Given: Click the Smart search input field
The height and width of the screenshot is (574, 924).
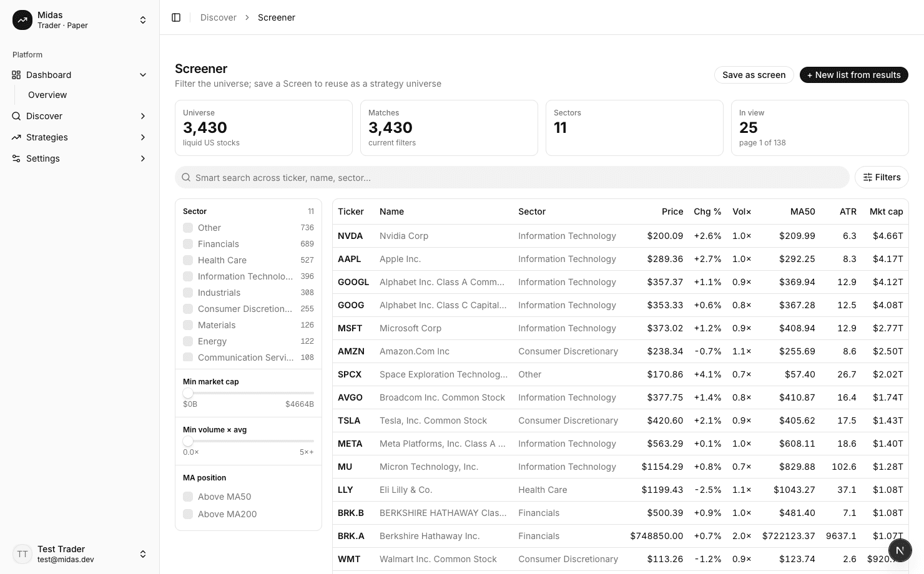Looking at the screenshot, I should point(512,177).
